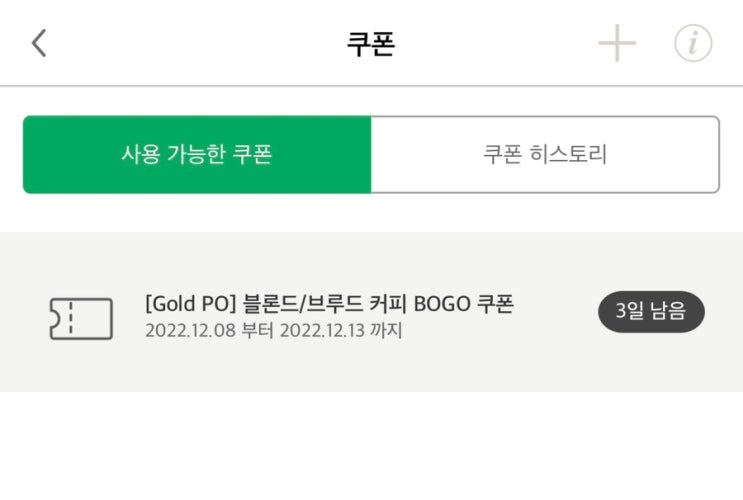
Task: Tap the back chevron arrow
Action: coord(39,44)
